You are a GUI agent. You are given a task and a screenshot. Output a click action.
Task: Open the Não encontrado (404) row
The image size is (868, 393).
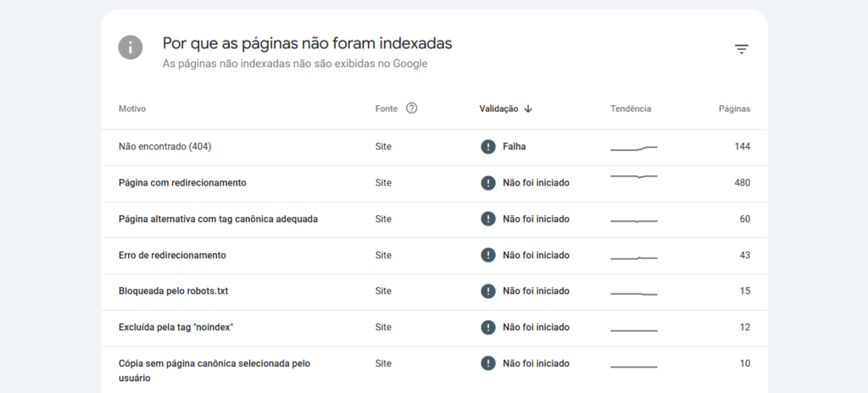point(164,147)
